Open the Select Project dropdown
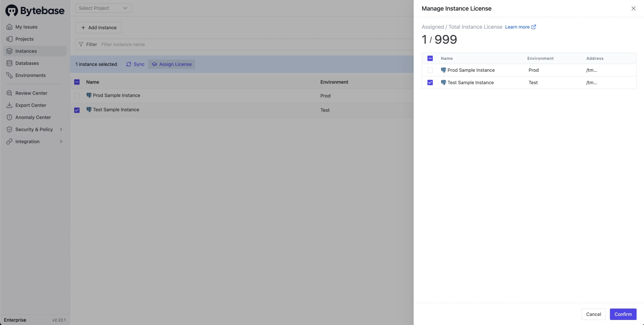644x325 pixels. 104,8
